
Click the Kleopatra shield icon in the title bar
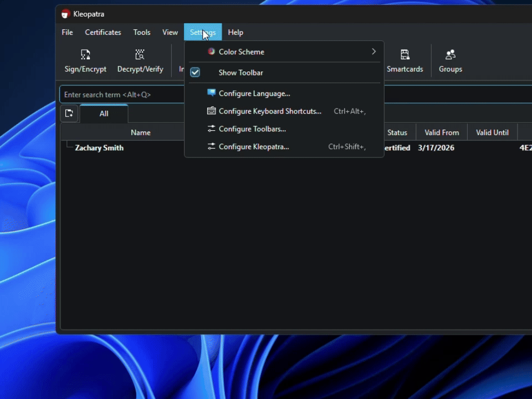click(x=65, y=14)
